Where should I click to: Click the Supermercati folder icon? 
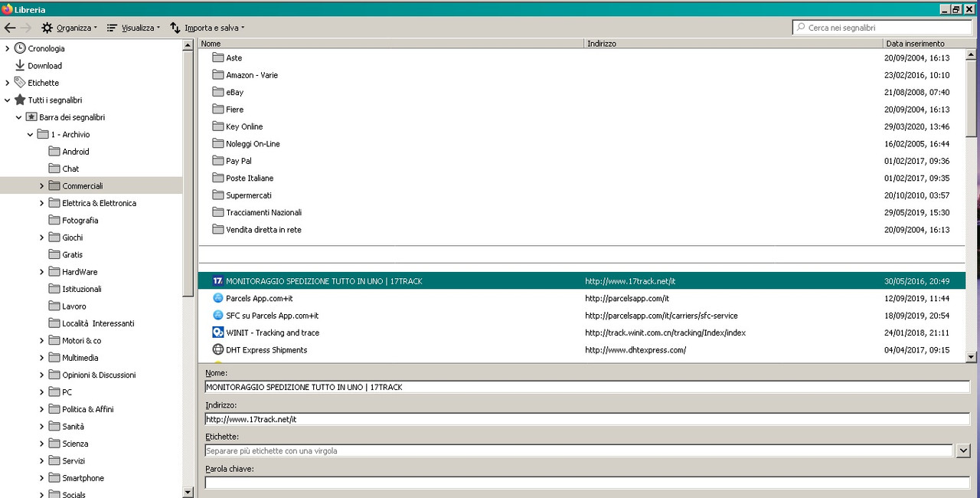pyautogui.click(x=218, y=195)
